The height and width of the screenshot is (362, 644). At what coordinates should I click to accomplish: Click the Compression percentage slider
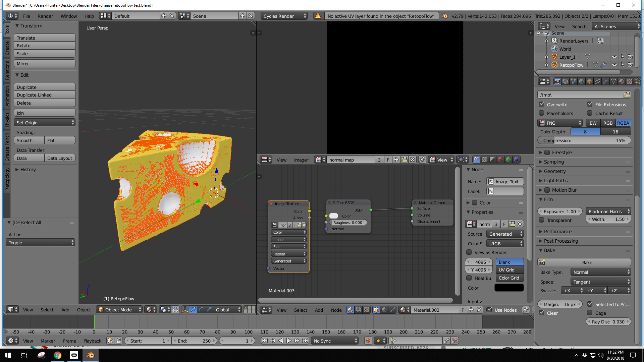click(x=584, y=140)
